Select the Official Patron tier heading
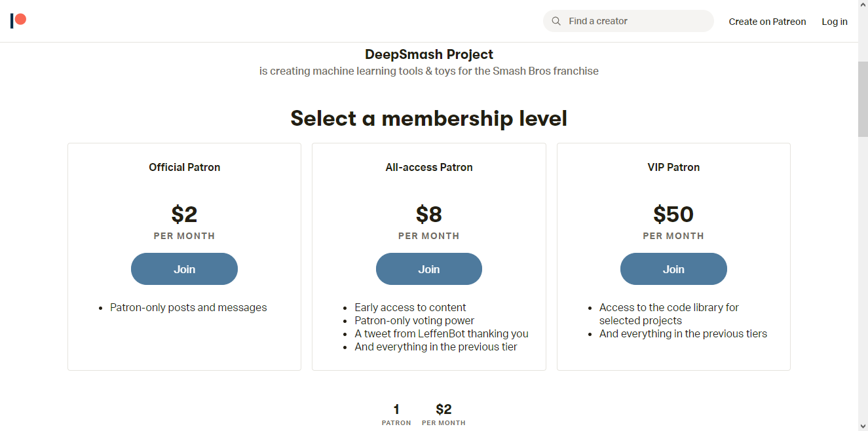 (185, 168)
